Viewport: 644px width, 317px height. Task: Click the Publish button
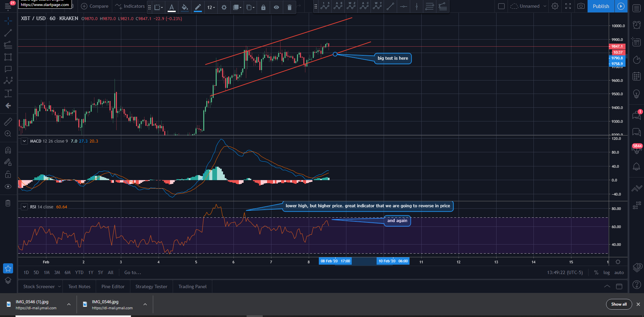click(x=601, y=6)
